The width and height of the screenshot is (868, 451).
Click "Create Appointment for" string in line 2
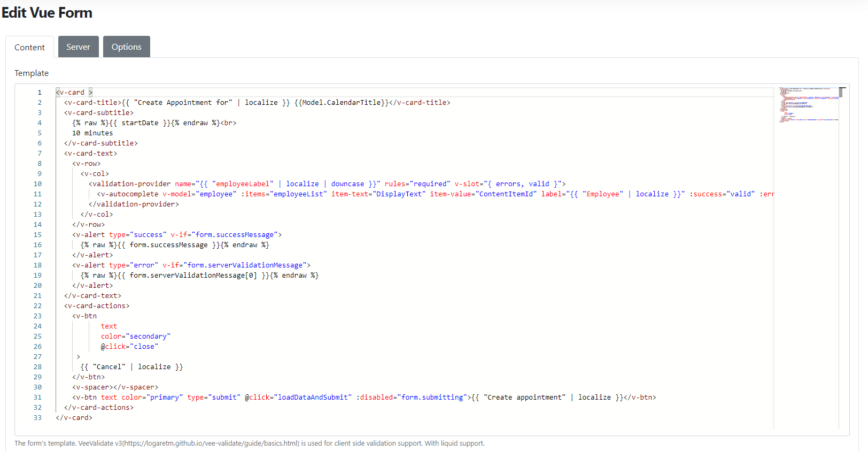click(183, 103)
